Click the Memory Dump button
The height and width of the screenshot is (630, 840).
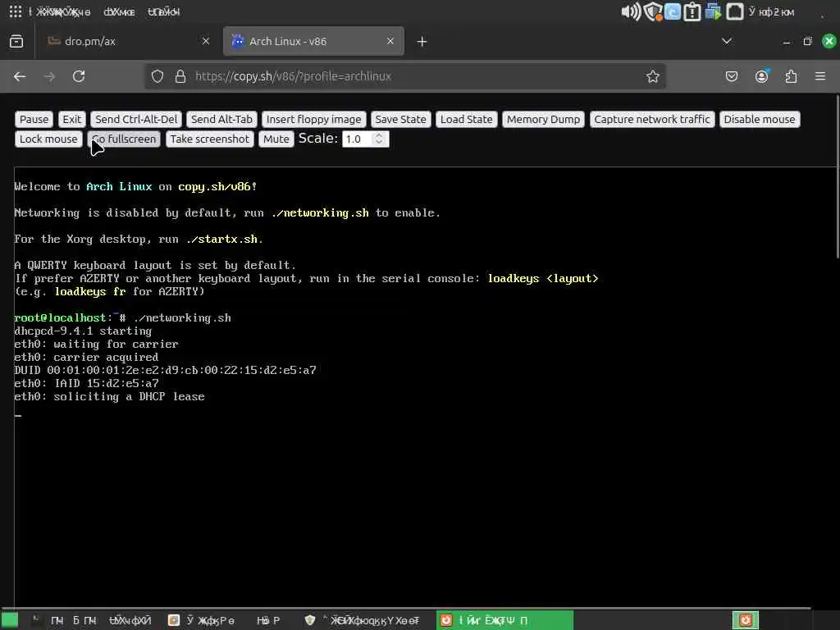(x=544, y=120)
